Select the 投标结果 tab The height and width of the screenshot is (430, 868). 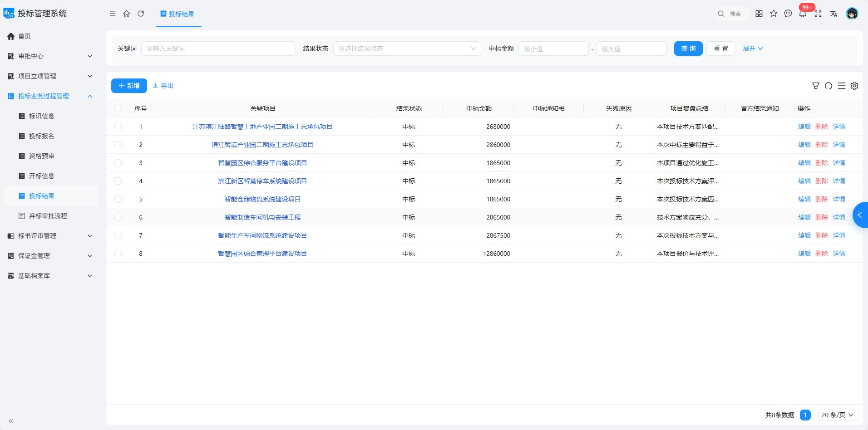click(178, 14)
